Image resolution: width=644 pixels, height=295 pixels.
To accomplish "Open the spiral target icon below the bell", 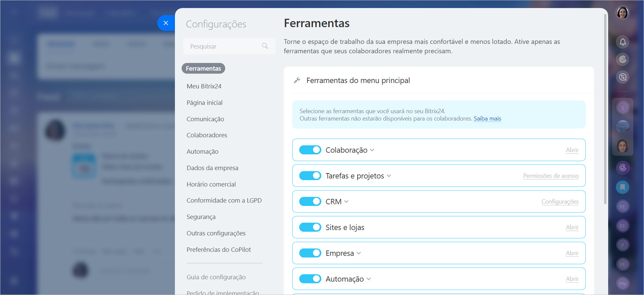I will pyautogui.click(x=623, y=60).
